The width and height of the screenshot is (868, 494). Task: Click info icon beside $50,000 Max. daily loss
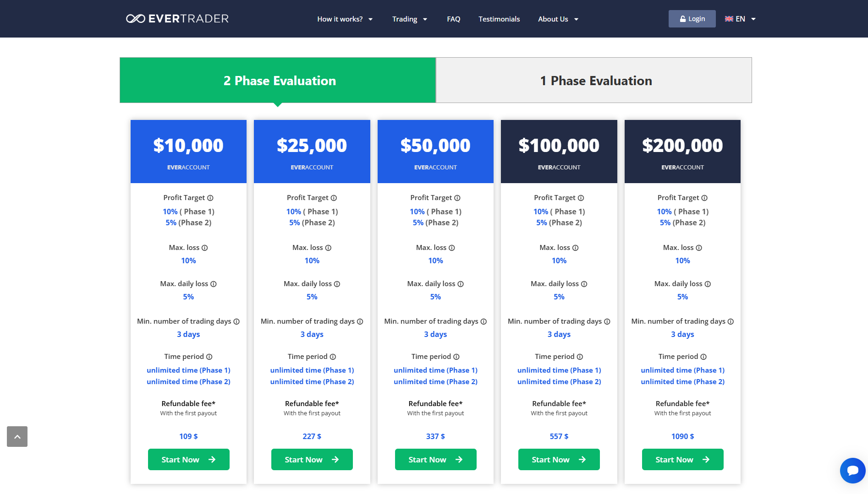click(461, 284)
